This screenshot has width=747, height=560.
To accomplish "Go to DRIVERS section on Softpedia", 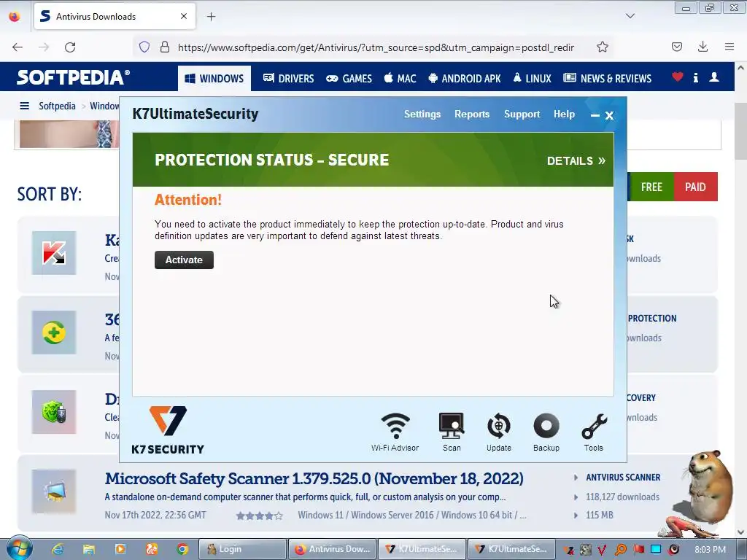I will [x=289, y=79].
